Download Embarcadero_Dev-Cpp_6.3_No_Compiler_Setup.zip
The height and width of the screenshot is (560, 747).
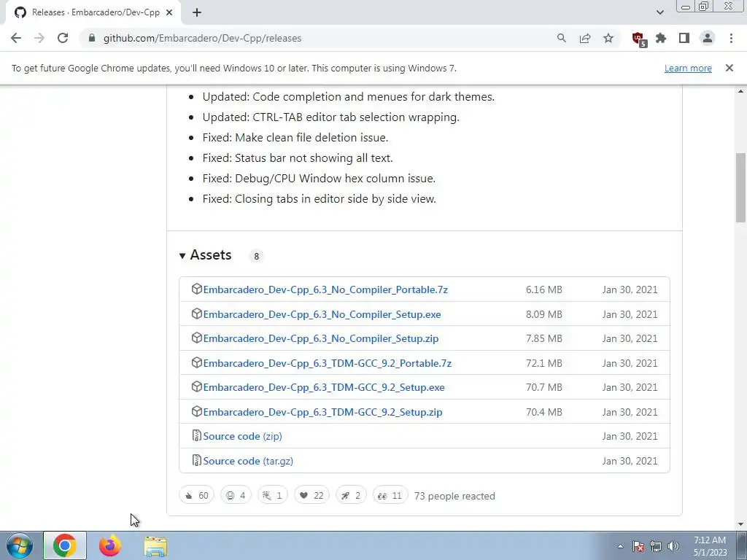click(321, 338)
